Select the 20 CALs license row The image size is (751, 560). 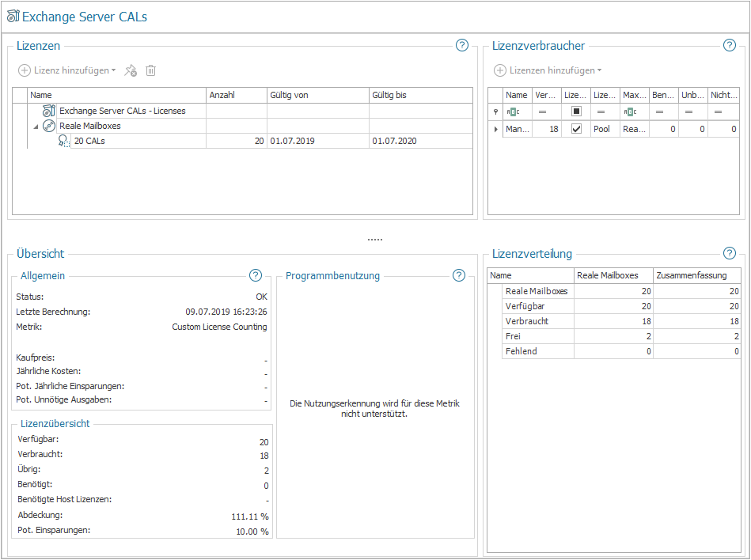[x=250, y=141]
